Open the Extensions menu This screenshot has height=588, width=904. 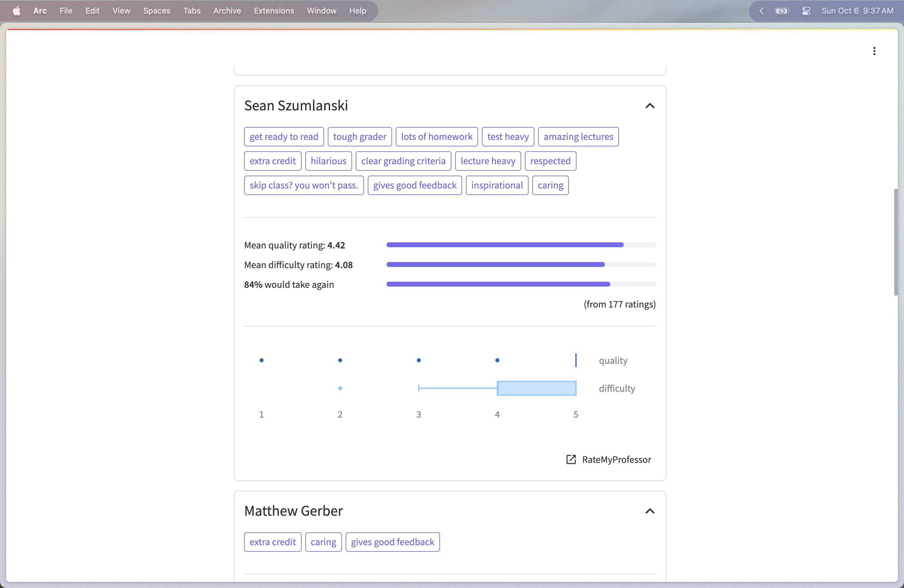click(x=273, y=11)
